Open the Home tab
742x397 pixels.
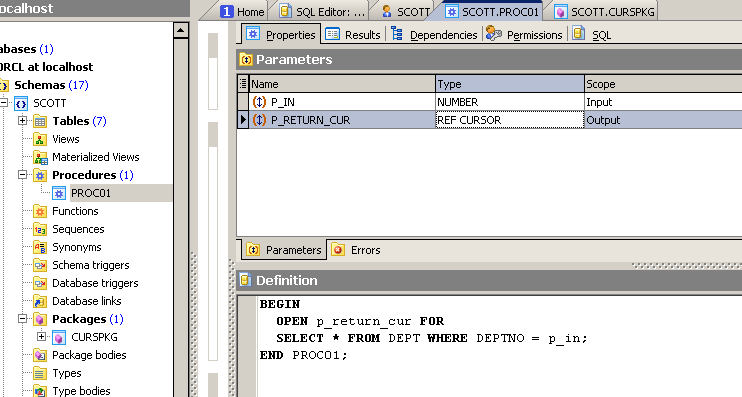point(243,11)
